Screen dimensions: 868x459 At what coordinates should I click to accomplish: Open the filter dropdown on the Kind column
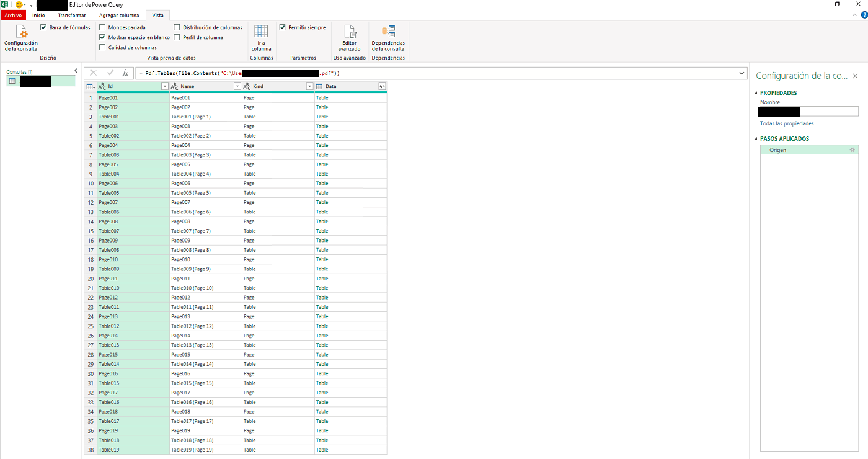tap(309, 86)
